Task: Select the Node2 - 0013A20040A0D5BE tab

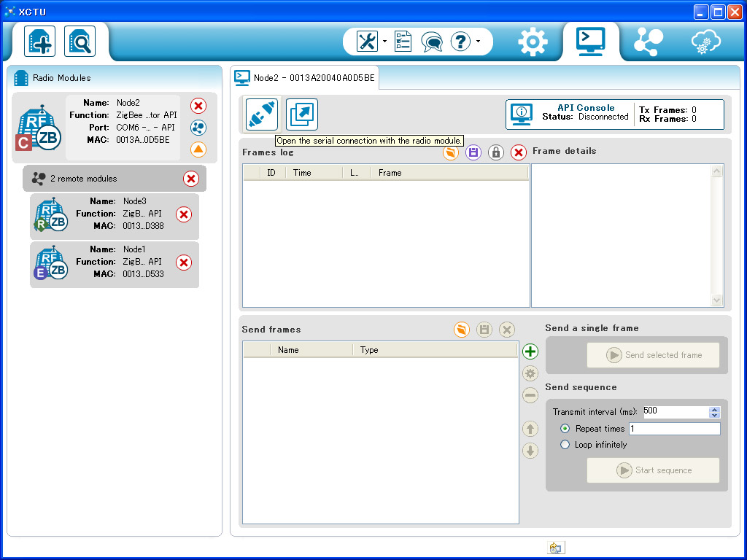Action: click(x=305, y=77)
